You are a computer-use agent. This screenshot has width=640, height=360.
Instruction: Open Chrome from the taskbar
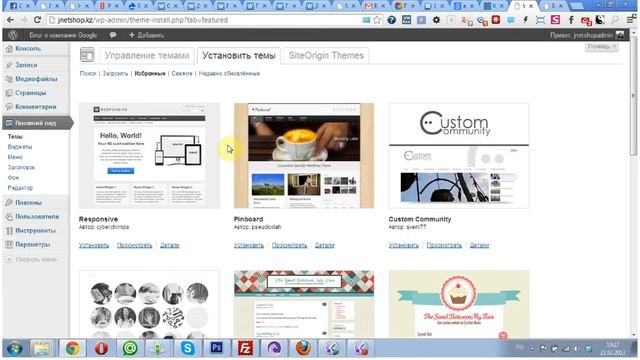click(x=72, y=349)
